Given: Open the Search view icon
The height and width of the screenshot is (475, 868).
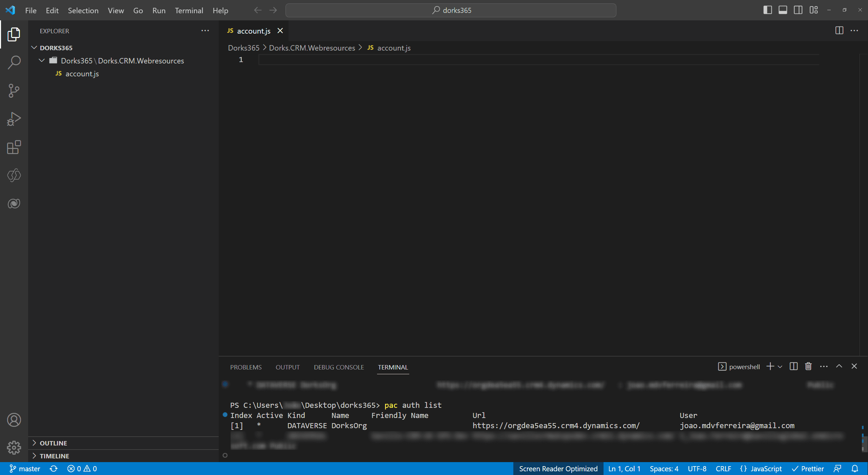Looking at the screenshot, I should (14, 62).
